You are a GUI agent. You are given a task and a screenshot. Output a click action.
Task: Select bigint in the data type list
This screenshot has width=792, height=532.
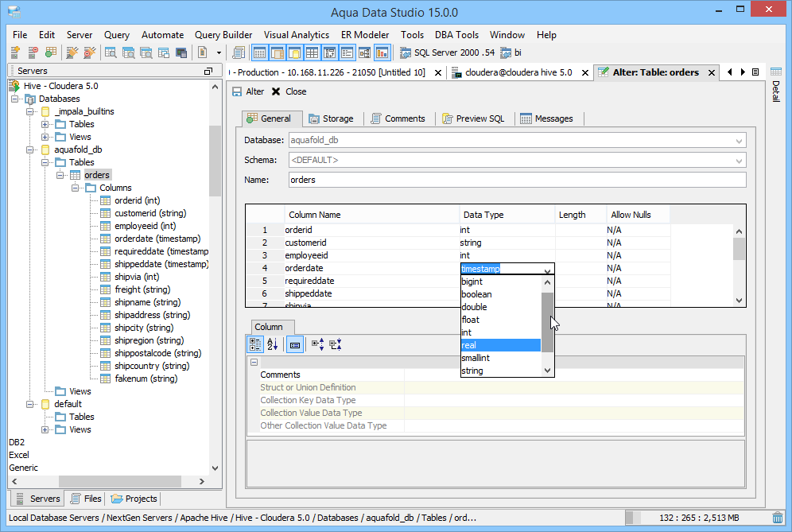coord(501,282)
